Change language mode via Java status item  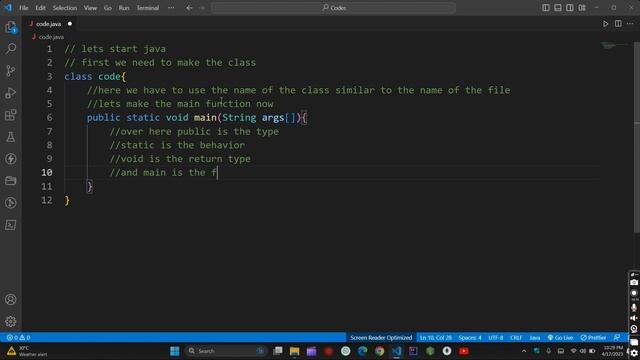(x=535, y=338)
